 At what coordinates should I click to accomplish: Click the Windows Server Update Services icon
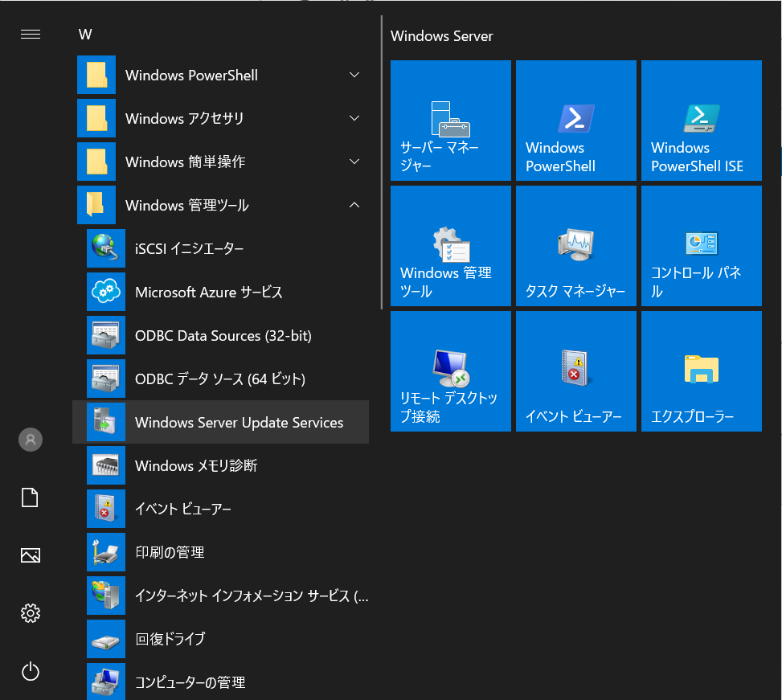(106, 422)
